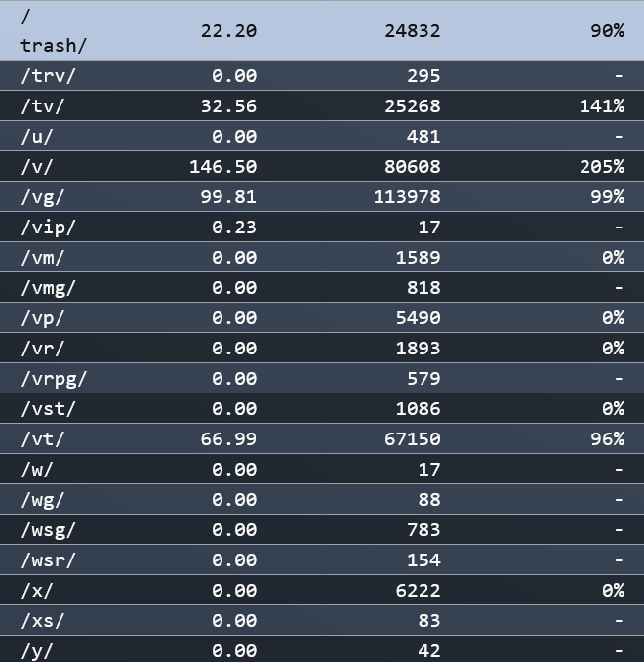Image resolution: width=644 pixels, height=662 pixels.
Task: Select the /vrpg/ board entry
Action: tap(322, 378)
